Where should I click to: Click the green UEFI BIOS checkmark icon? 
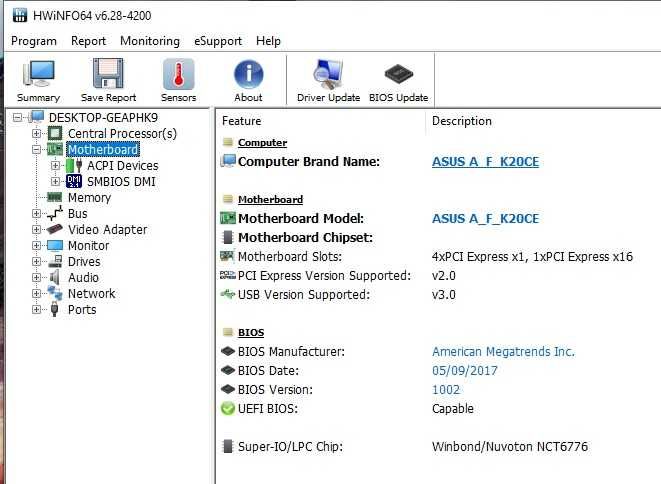pos(228,409)
